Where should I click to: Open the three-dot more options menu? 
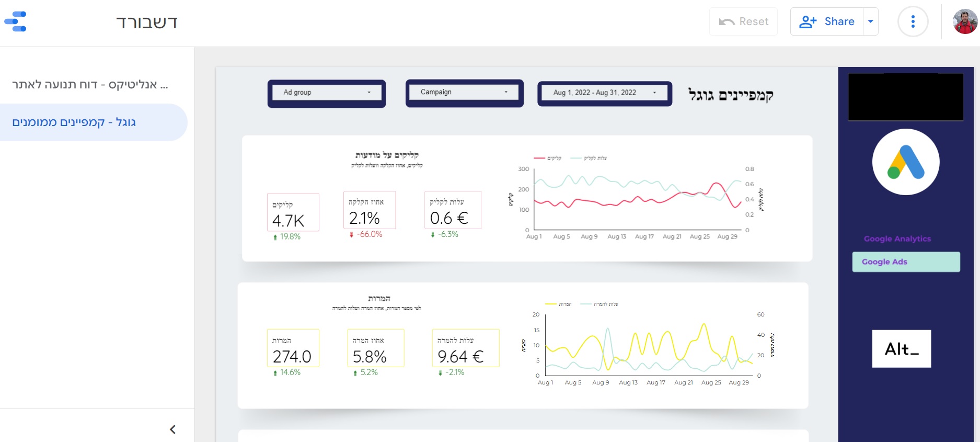tap(913, 22)
